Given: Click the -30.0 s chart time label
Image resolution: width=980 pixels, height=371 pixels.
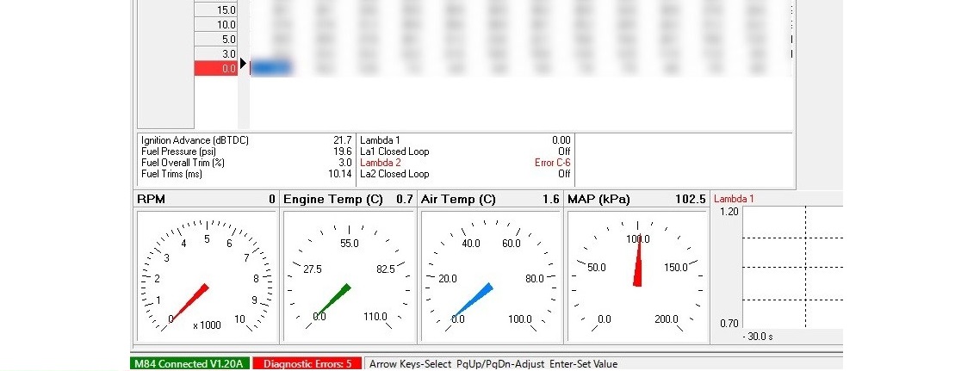Looking at the screenshot, I should point(758,337).
